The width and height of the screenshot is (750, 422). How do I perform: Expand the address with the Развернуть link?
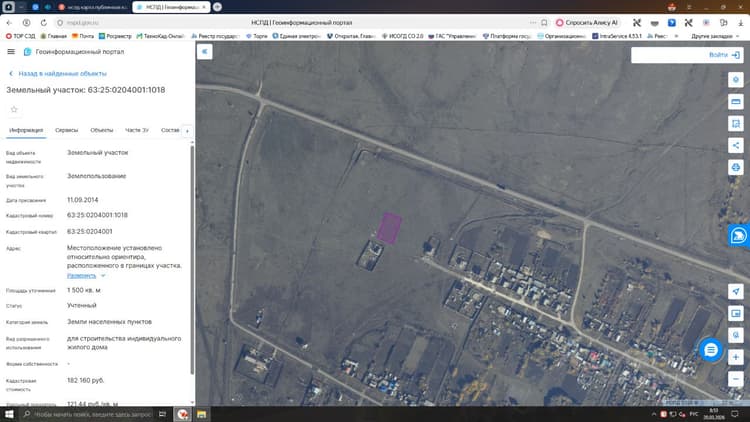pyautogui.click(x=81, y=276)
